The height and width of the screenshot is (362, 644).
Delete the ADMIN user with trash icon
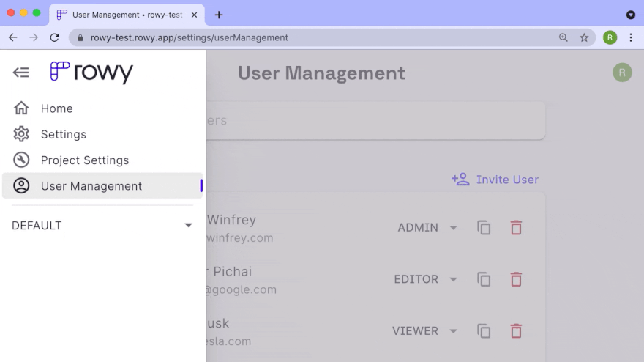pyautogui.click(x=516, y=228)
